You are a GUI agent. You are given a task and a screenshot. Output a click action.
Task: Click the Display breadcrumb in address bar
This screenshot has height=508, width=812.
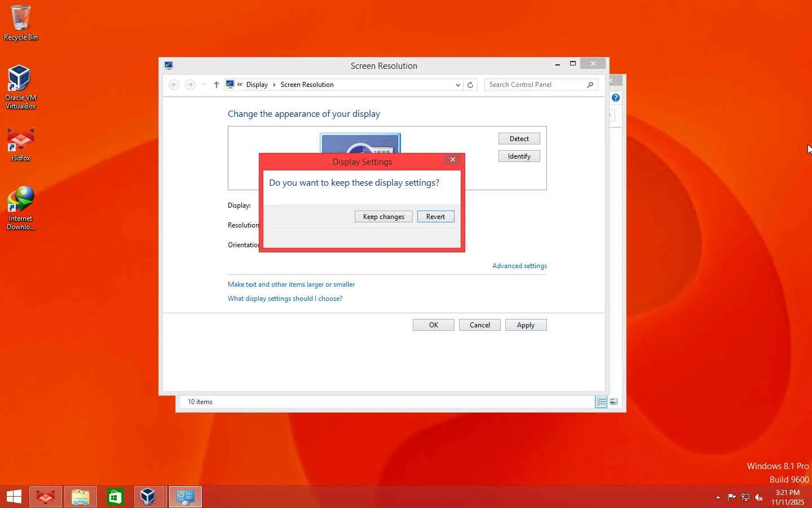257,85
